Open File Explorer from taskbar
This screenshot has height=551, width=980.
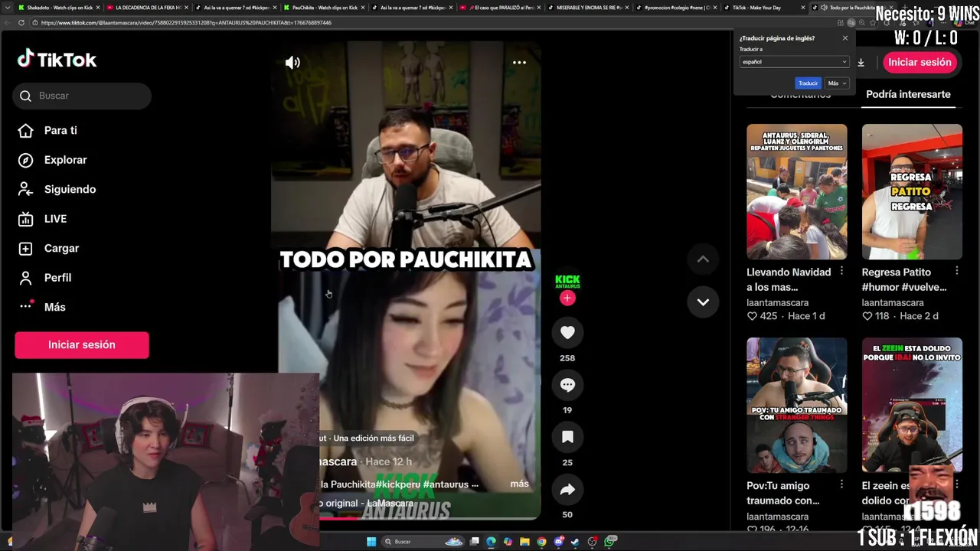524,542
